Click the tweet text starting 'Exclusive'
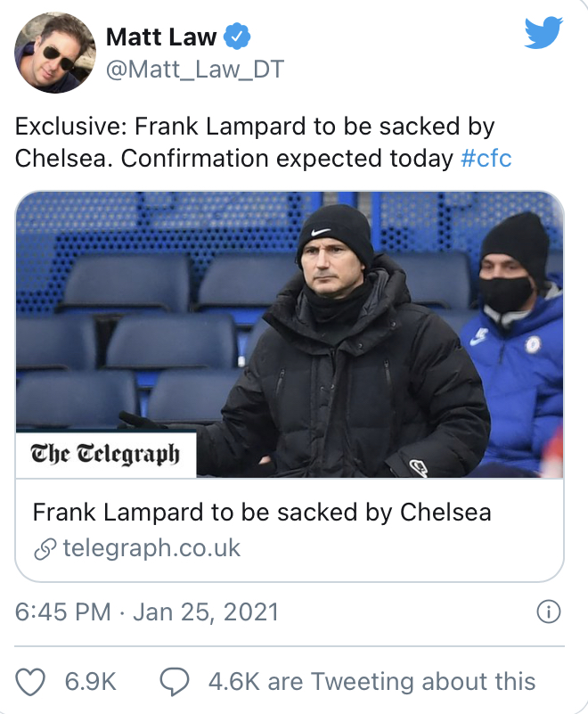Screen dimensions: 588x714 tap(254, 143)
